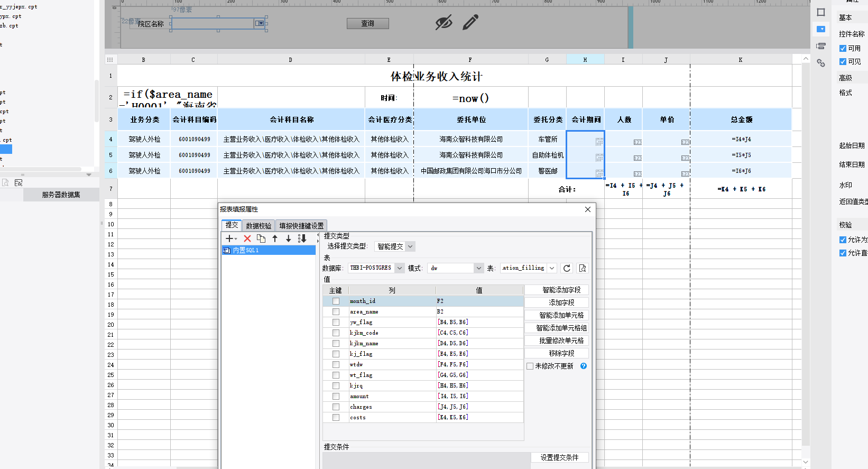The height and width of the screenshot is (469, 868).
Task: Click the pencil edit icon in parameter pane
Action: [x=470, y=22]
